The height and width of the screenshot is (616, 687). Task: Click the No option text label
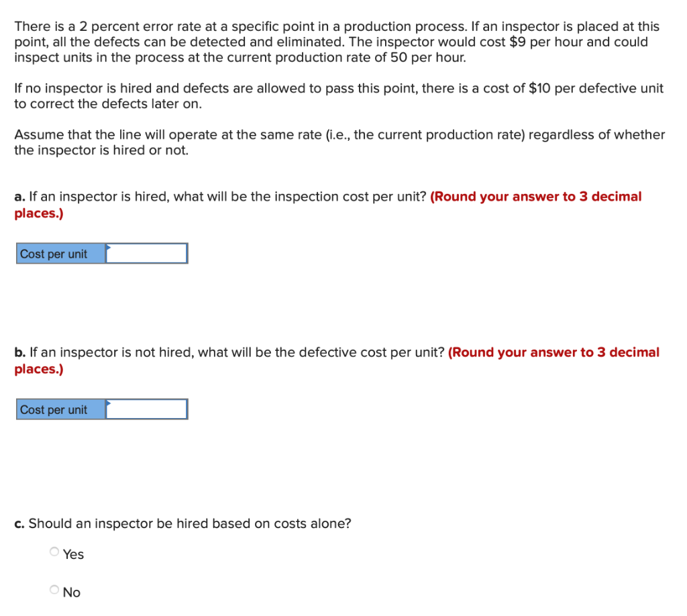(x=71, y=592)
